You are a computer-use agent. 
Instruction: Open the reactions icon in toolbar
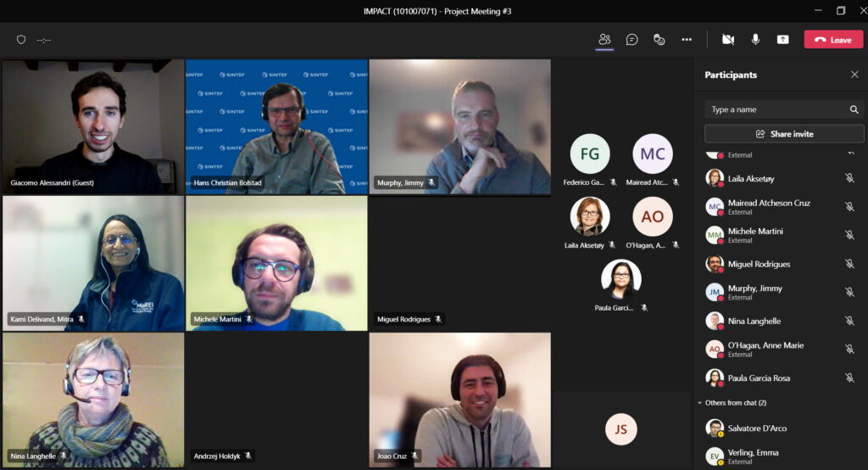point(659,39)
